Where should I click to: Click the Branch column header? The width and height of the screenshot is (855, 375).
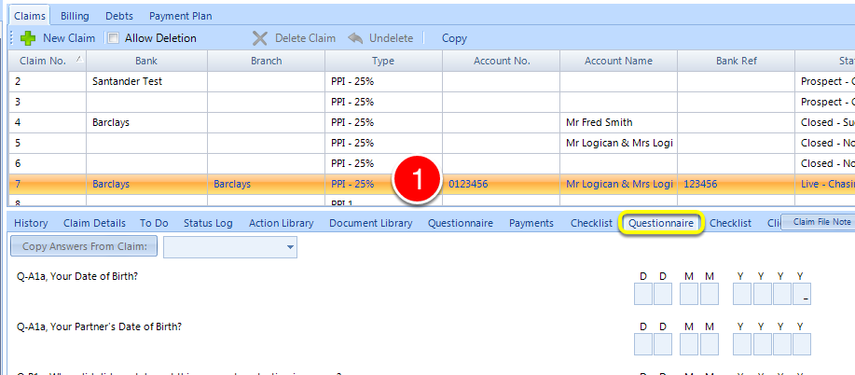pyautogui.click(x=266, y=61)
